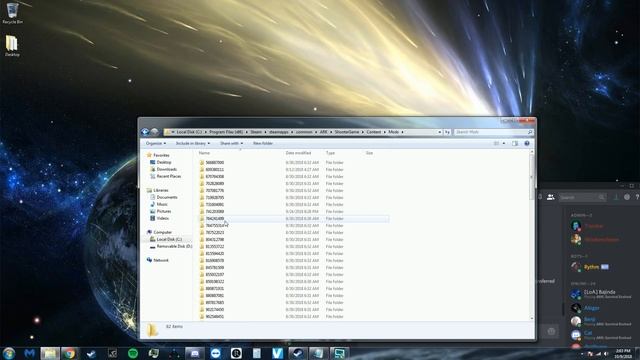Click common breadcrumb segment
640x360 pixels.
[304, 132]
